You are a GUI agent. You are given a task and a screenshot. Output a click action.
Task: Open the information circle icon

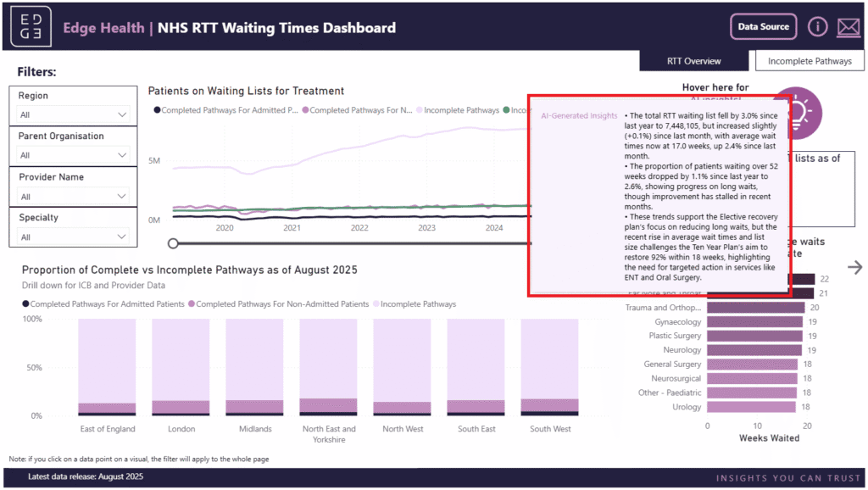817,27
